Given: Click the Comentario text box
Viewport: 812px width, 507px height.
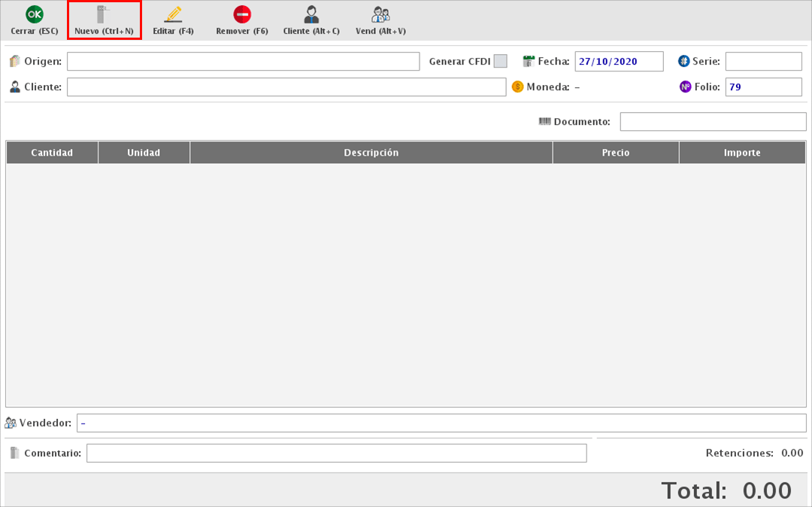Looking at the screenshot, I should pyautogui.click(x=336, y=453).
